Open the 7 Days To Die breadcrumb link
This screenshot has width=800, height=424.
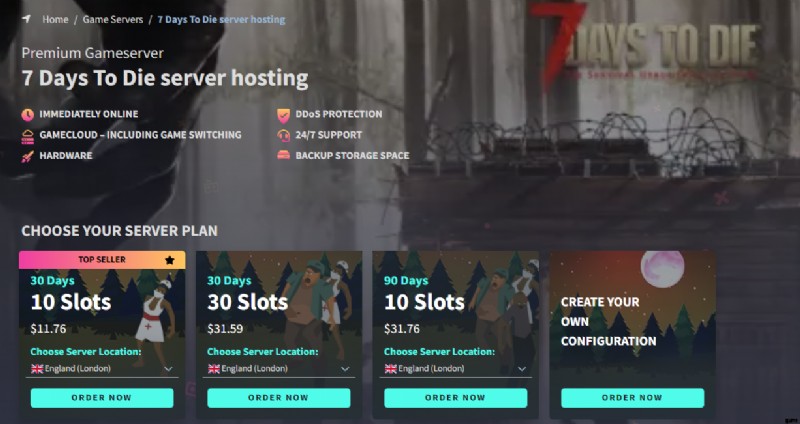[221, 19]
